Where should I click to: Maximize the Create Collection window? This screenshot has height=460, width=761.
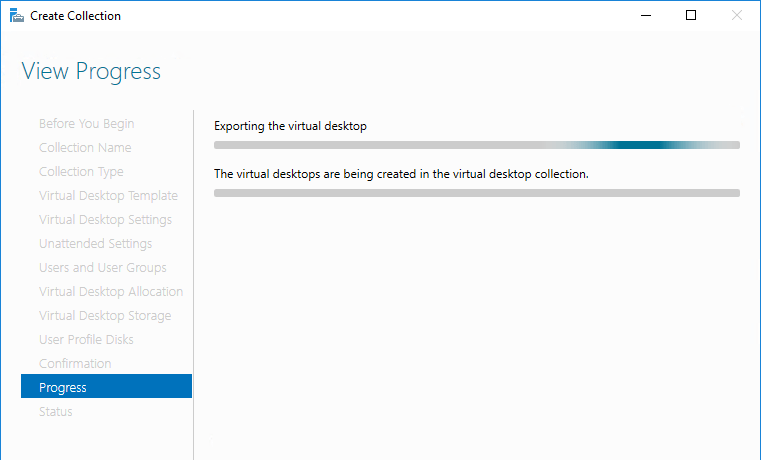[690, 16]
